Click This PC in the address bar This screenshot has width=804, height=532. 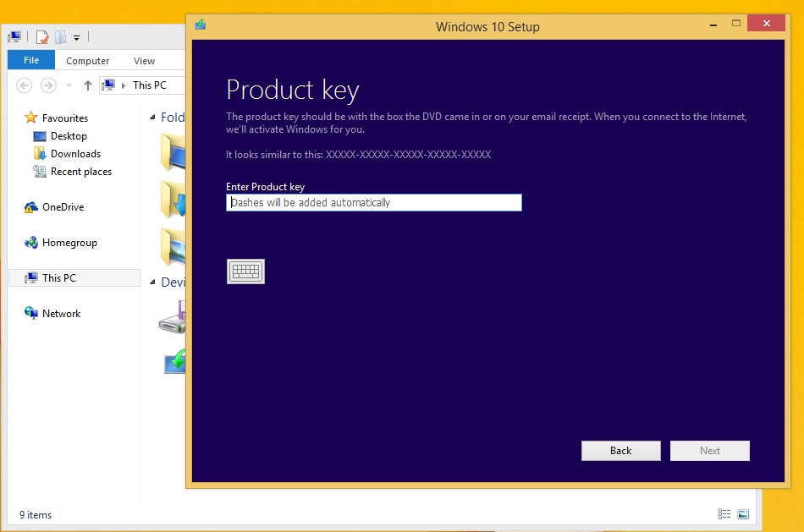point(150,85)
